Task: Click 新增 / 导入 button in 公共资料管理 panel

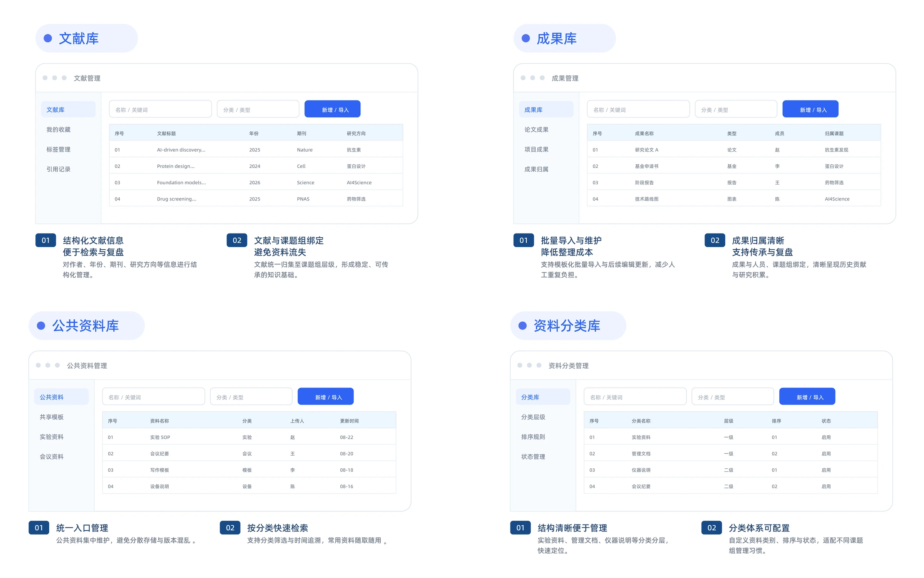Action: pyautogui.click(x=326, y=396)
